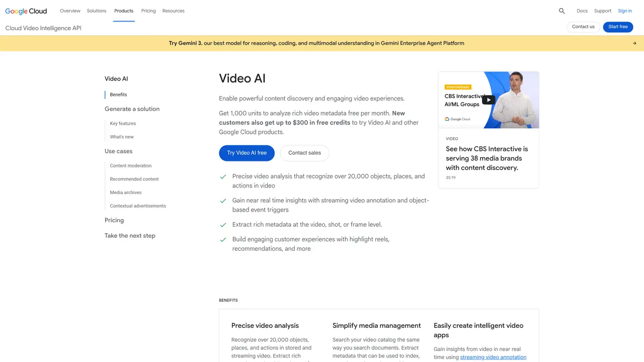Select Recommended content in sidebar
This screenshot has width=644, height=362.
pos(134,179)
